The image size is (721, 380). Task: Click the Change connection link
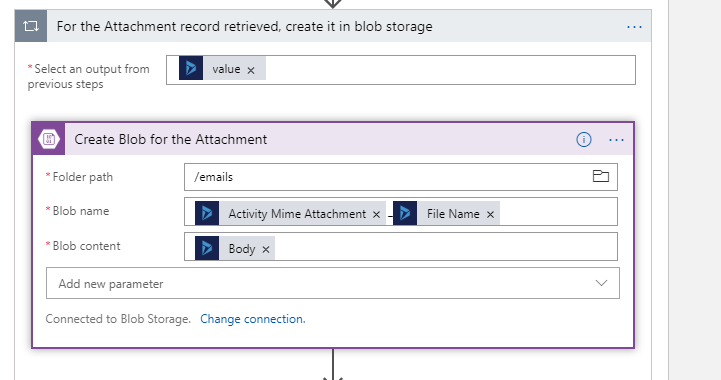click(252, 319)
